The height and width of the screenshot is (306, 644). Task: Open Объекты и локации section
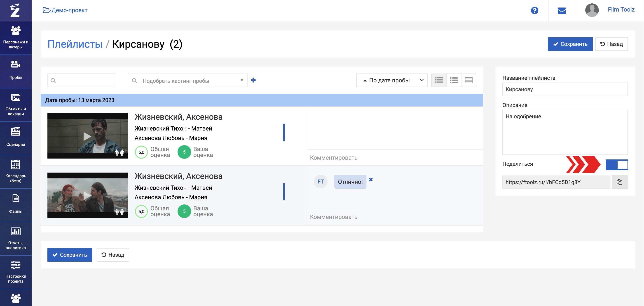pyautogui.click(x=16, y=105)
